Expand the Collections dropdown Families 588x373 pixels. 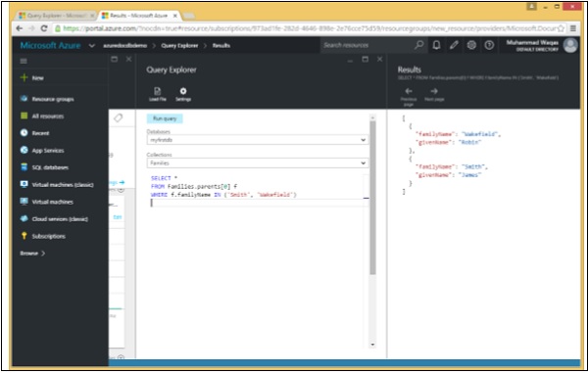click(257, 163)
